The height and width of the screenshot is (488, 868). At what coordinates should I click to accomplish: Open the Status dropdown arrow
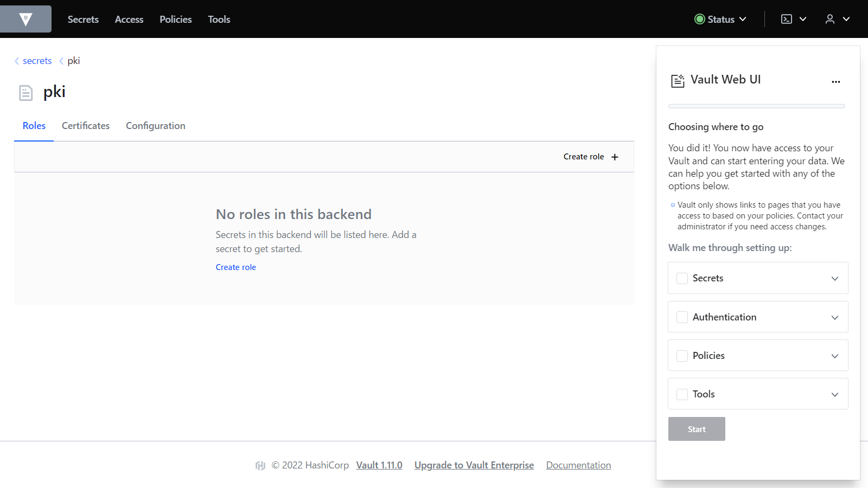(743, 20)
